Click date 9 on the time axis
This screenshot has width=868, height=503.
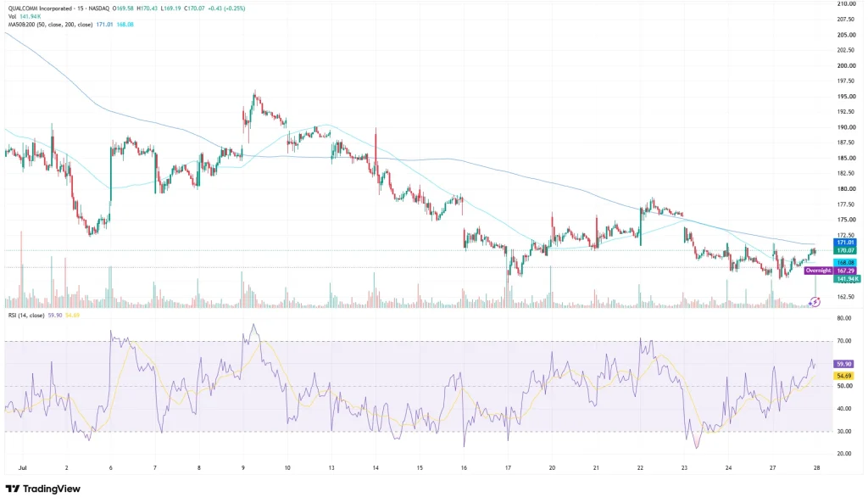click(x=243, y=467)
